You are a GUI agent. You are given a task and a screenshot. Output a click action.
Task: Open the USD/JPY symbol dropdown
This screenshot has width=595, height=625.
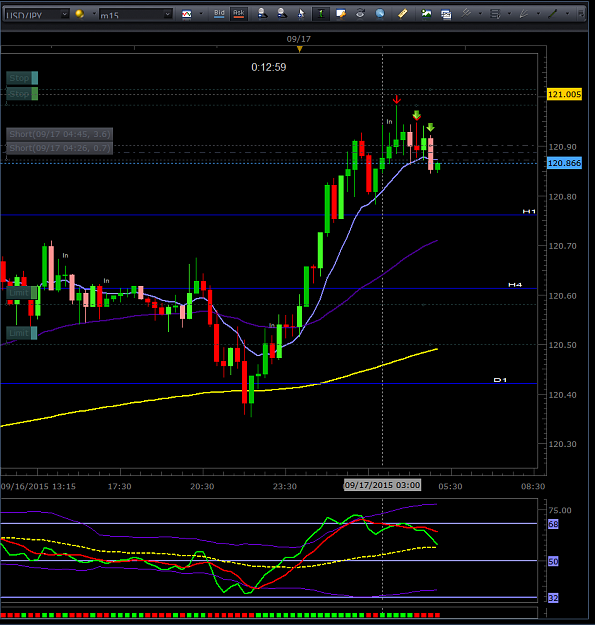(x=64, y=14)
